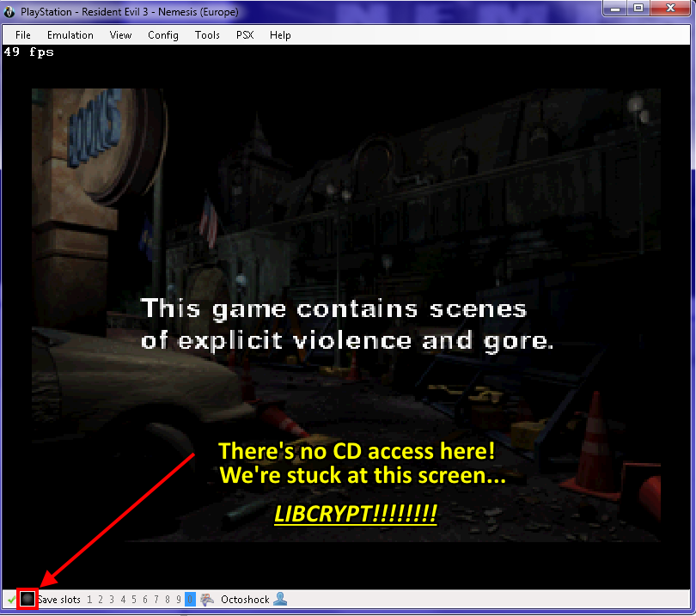The image size is (696, 616).
Task: Open the Help menu
Action: (x=280, y=35)
